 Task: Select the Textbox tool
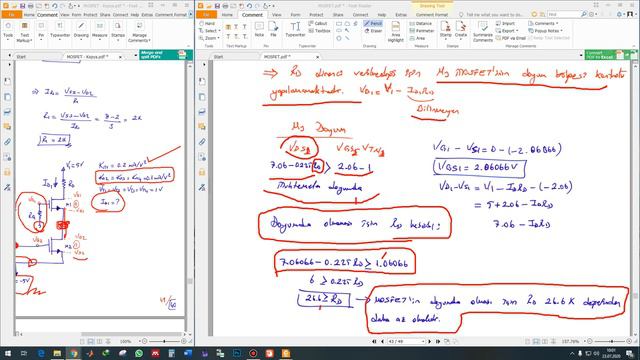[319, 31]
